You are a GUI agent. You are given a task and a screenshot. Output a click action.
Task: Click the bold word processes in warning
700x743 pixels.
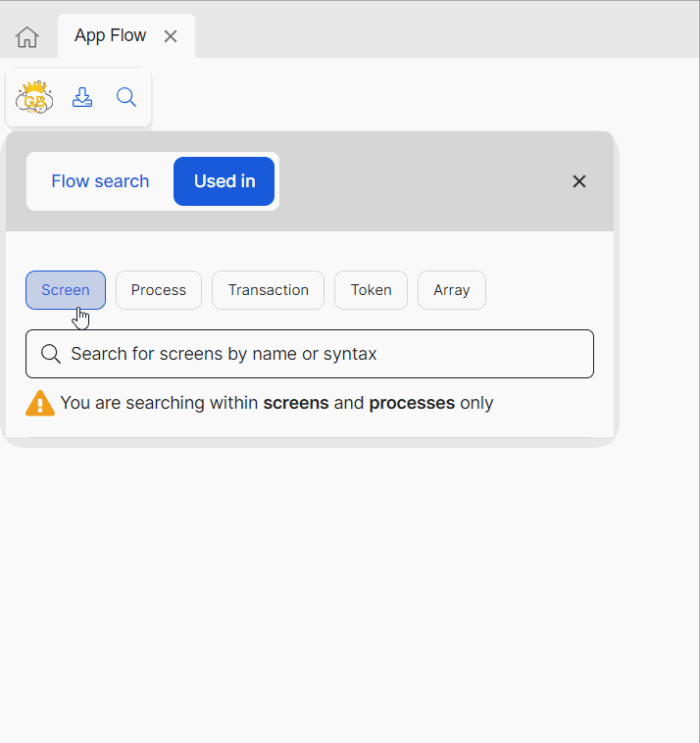tap(411, 403)
